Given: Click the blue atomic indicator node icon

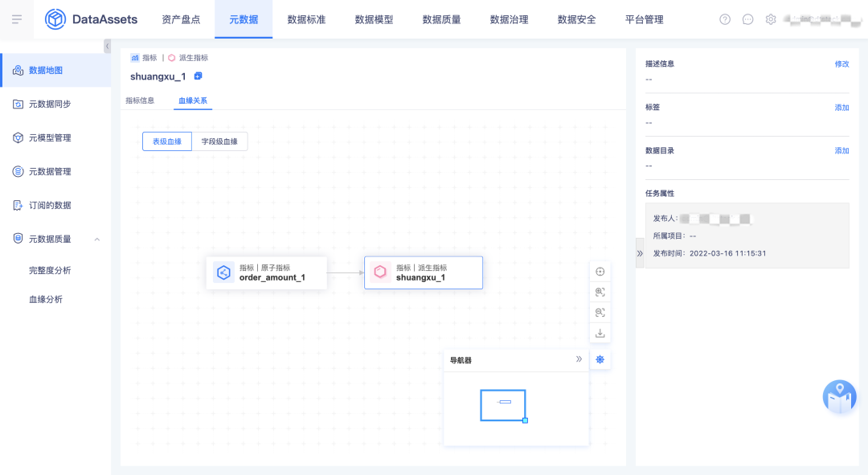Looking at the screenshot, I should click(223, 272).
